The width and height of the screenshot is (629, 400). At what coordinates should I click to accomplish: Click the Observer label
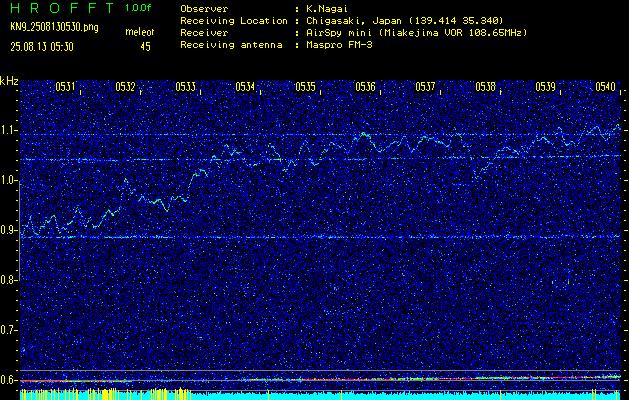coord(204,9)
